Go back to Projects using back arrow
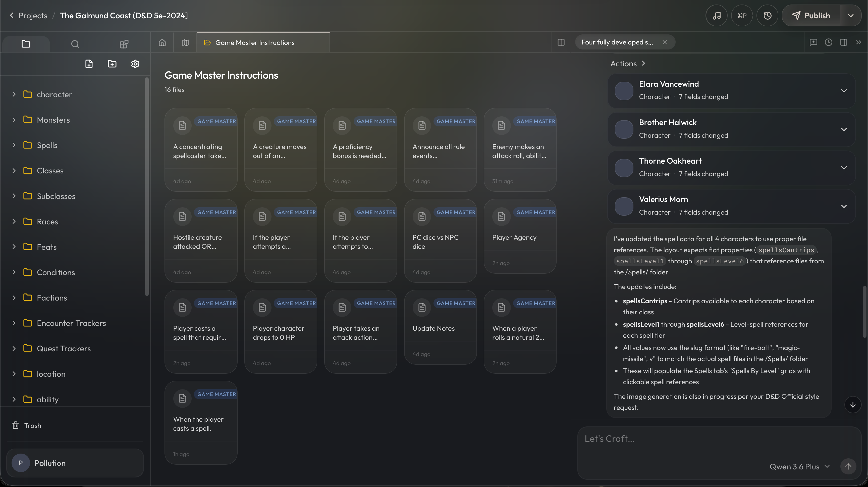The height and width of the screenshot is (487, 868). coord(12,15)
